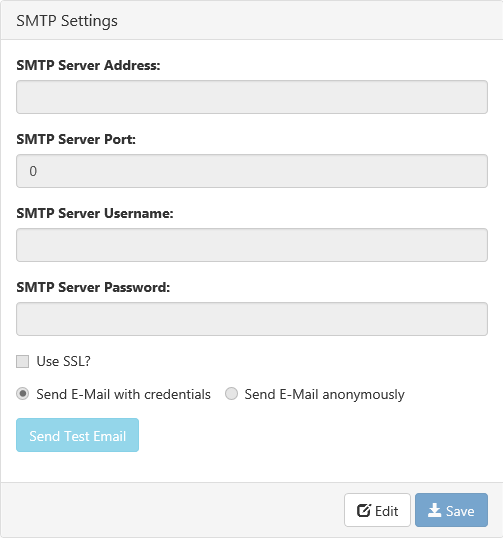Click the "SMTP Server Username:" label
The width and height of the screenshot is (503, 538).
(x=95, y=213)
